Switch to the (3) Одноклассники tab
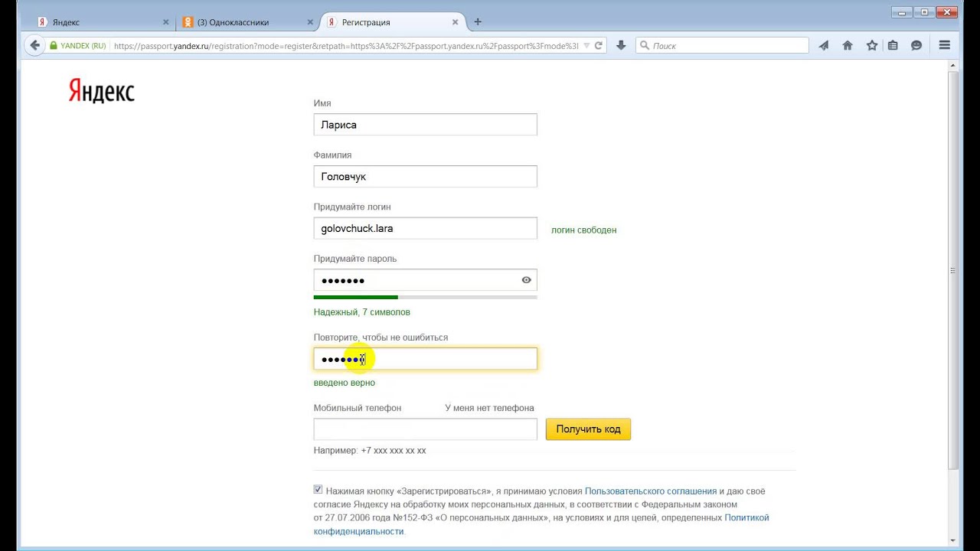The image size is (980, 551). point(248,22)
